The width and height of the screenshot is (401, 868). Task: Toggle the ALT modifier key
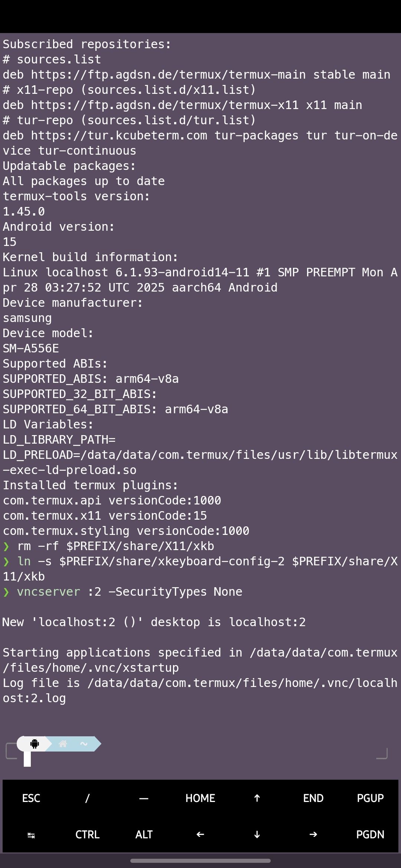point(144,834)
